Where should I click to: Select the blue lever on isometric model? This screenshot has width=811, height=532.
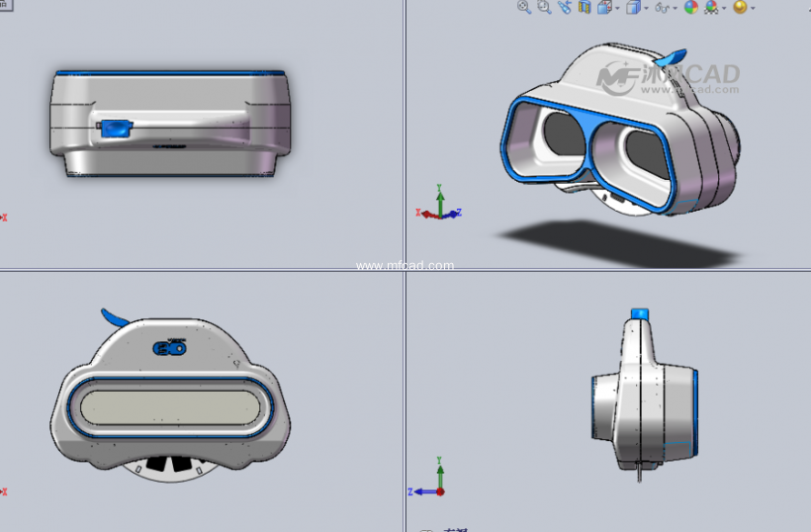(674, 56)
